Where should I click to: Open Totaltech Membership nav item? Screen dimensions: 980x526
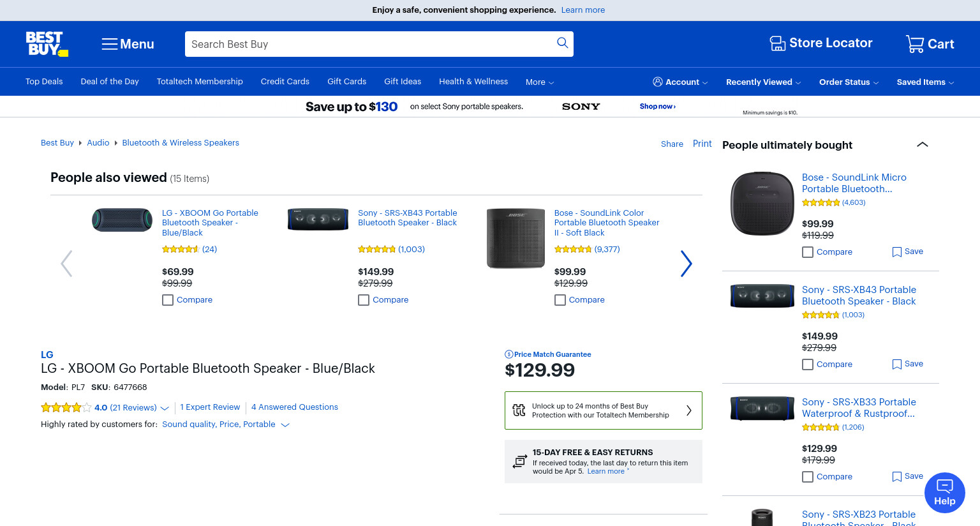pyautogui.click(x=200, y=82)
